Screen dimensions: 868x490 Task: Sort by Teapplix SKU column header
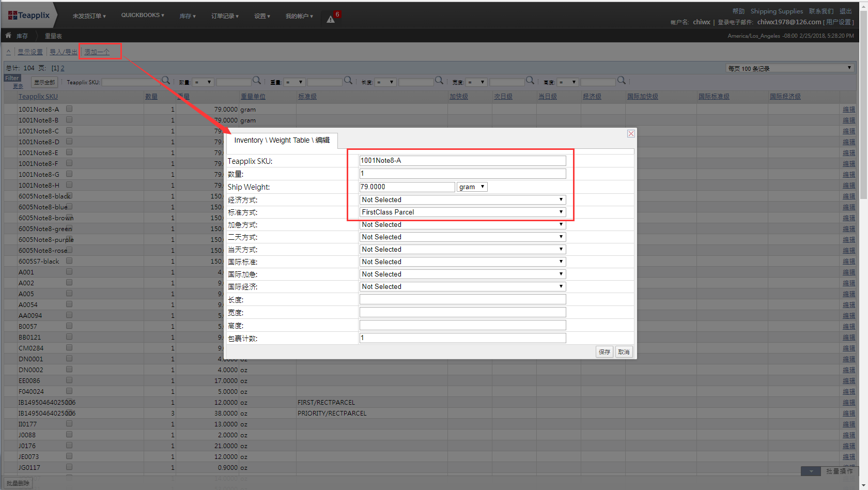pos(38,97)
